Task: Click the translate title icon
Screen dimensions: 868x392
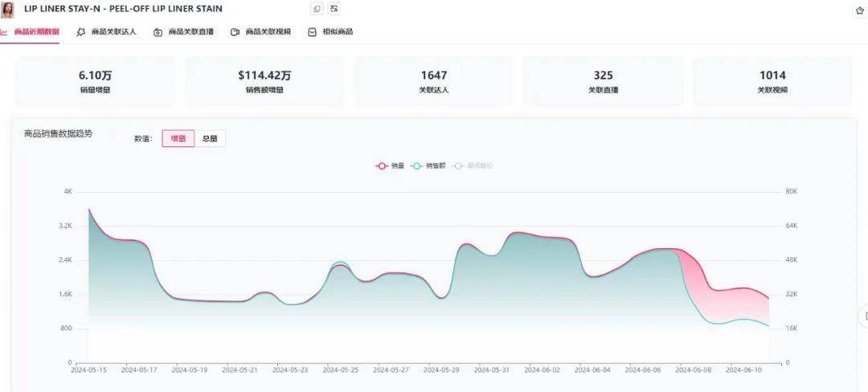Action: point(334,9)
